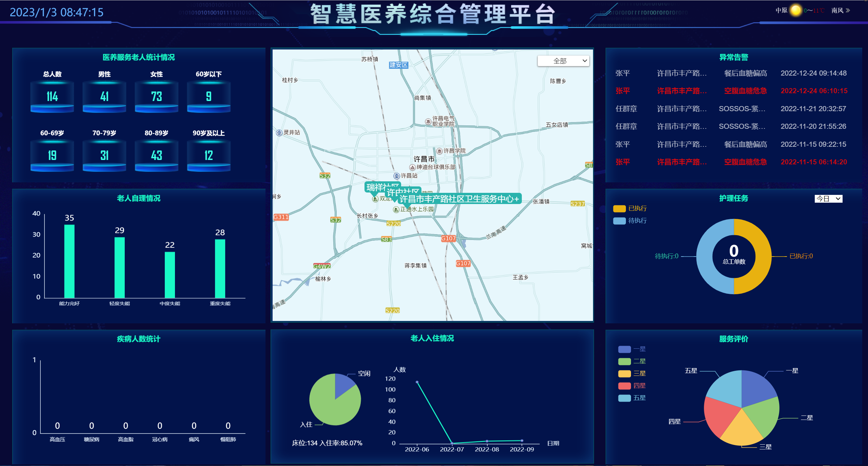Toggle the 四星 legend entry

click(632, 386)
